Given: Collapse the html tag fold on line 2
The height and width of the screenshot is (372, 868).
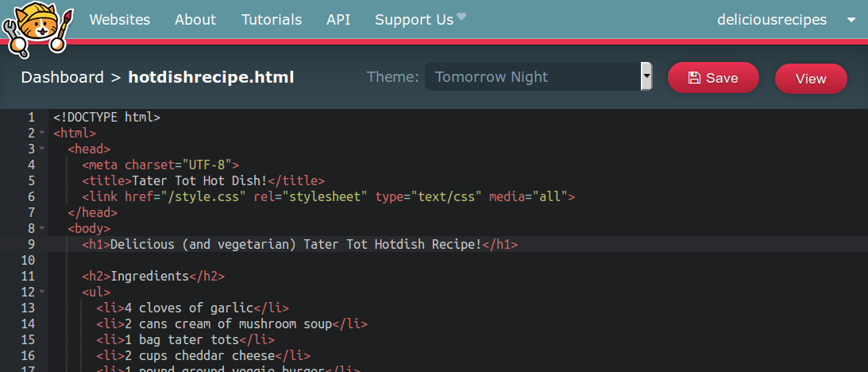Looking at the screenshot, I should click(42, 133).
